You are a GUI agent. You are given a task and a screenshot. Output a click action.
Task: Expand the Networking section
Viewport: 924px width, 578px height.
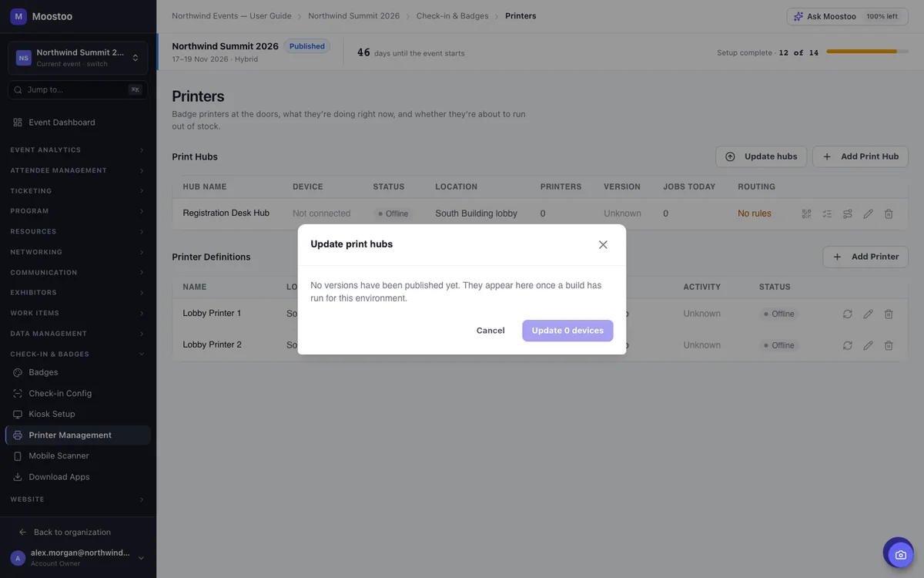pyautogui.click(x=78, y=252)
